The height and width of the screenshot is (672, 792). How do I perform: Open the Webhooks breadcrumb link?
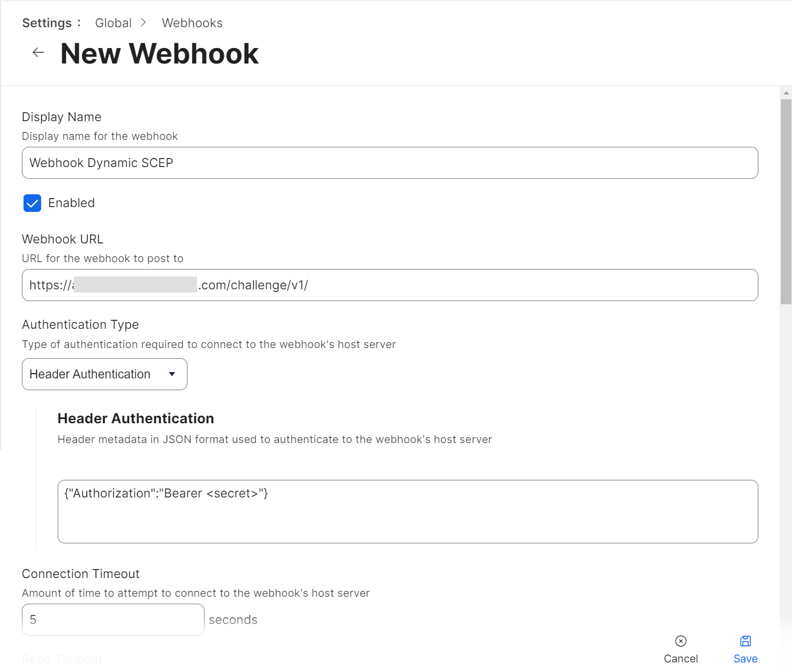click(192, 23)
